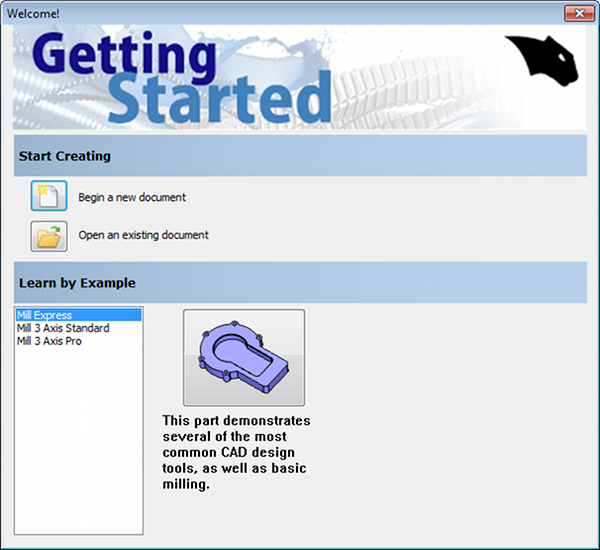Viewport: 600px width, 550px height.
Task: Open the blue part example thumbnail
Action: pos(244,357)
